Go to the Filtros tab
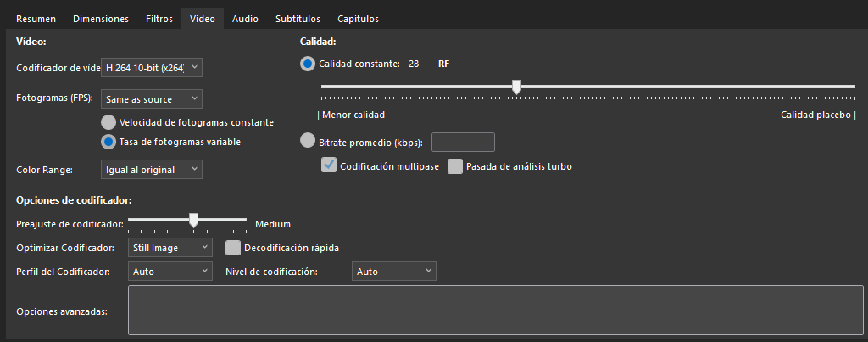Screen dimensions: 868x342 point(159,19)
